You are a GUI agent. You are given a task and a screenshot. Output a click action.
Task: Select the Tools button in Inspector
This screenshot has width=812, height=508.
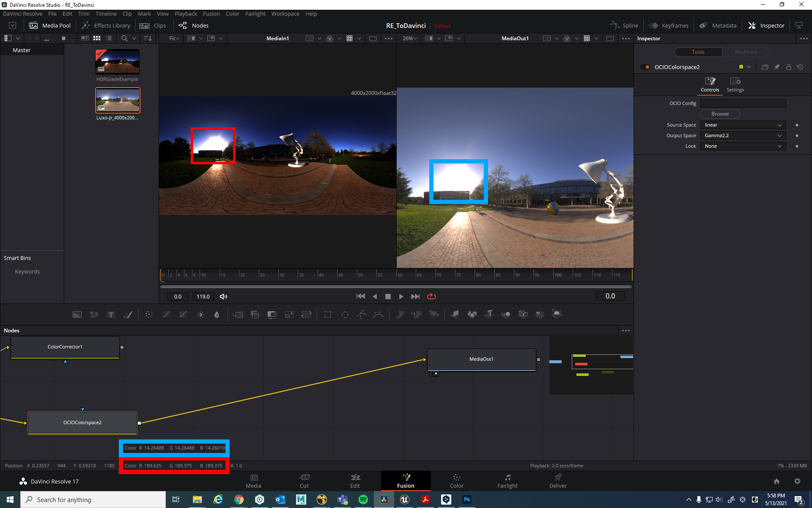pyautogui.click(x=698, y=52)
